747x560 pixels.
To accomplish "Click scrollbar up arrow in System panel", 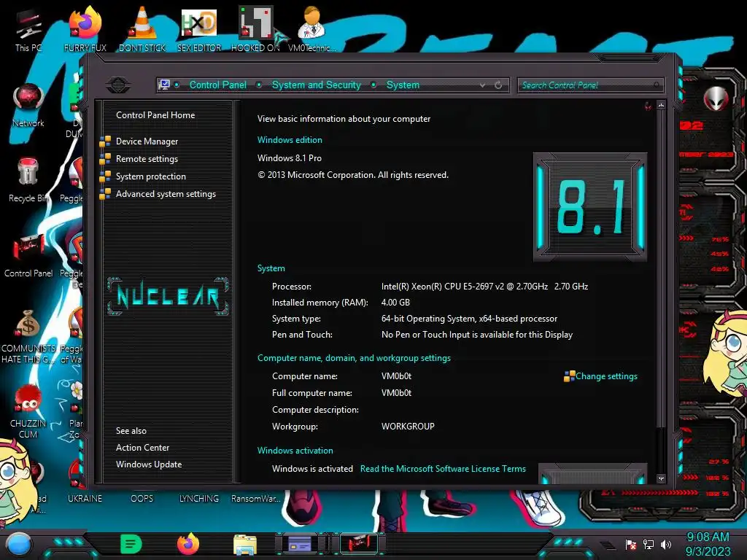I will click(x=661, y=105).
